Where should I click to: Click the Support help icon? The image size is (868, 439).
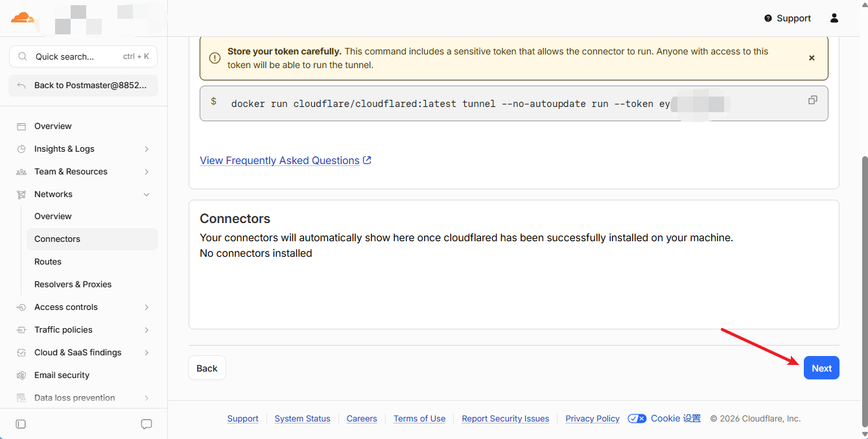coord(768,18)
